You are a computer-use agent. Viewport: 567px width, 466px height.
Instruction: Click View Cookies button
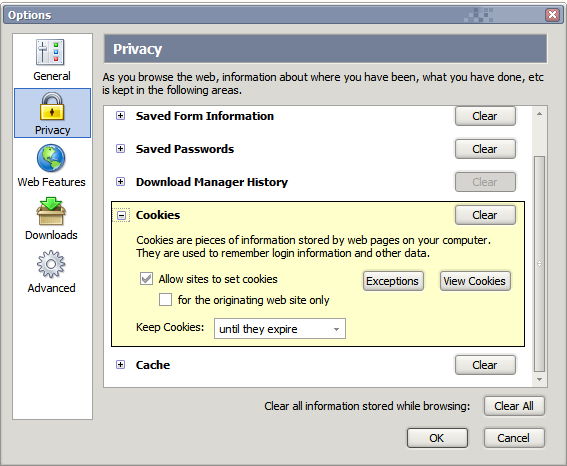[x=475, y=281]
